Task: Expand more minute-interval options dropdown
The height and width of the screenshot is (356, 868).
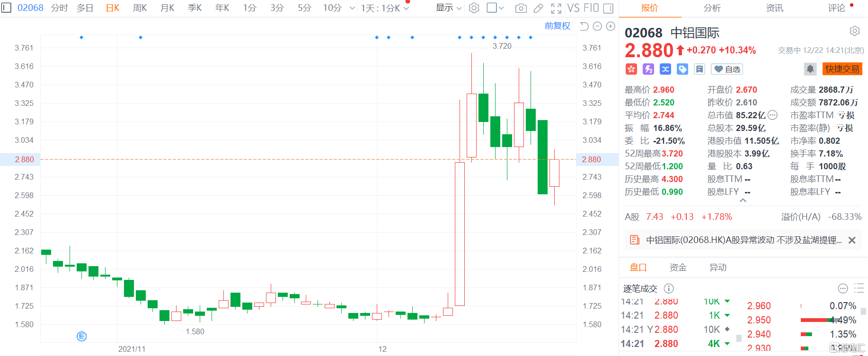Action: (352, 8)
